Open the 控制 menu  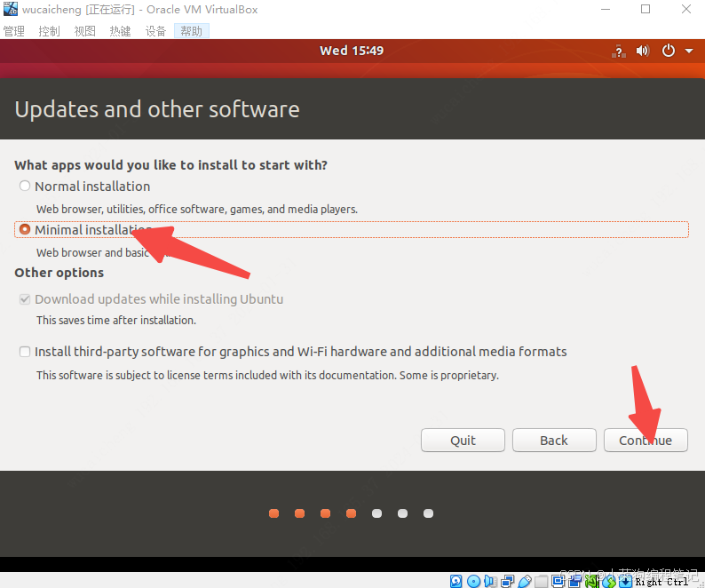[x=49, y=31]
